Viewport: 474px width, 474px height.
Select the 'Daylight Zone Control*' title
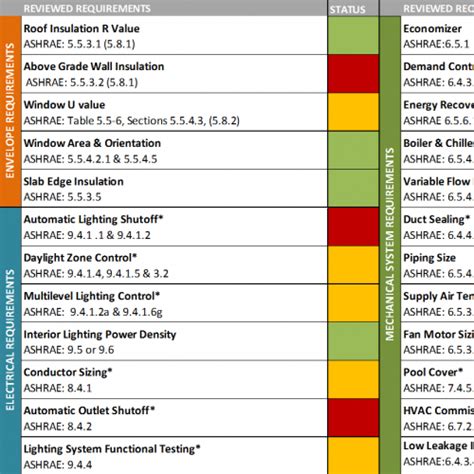pos(80,258)
